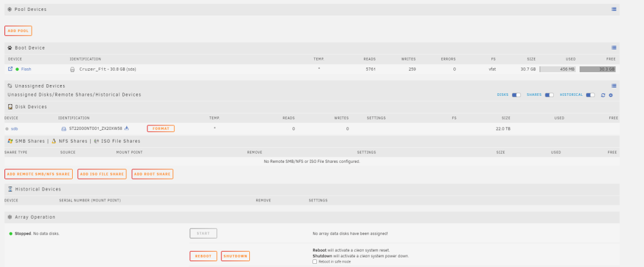Click the ISO File Shares disc icon
This screenshot has height=267, width=644.
96,141
